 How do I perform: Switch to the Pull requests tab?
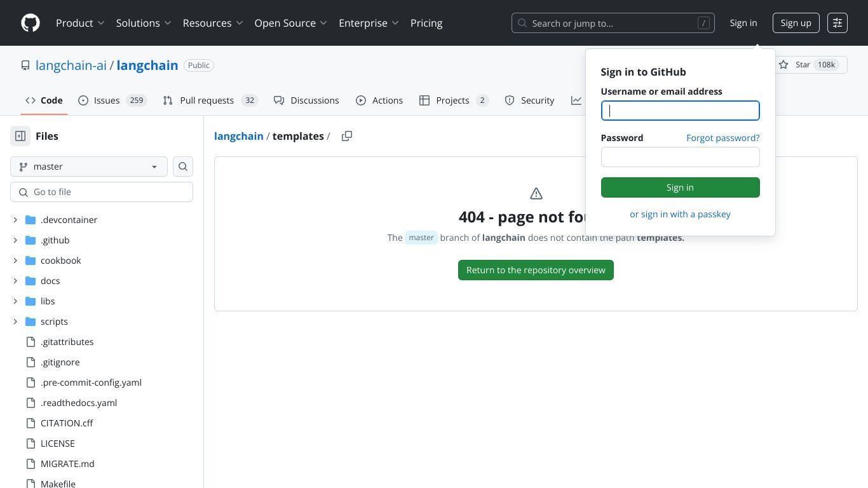(x=210, y=100)
